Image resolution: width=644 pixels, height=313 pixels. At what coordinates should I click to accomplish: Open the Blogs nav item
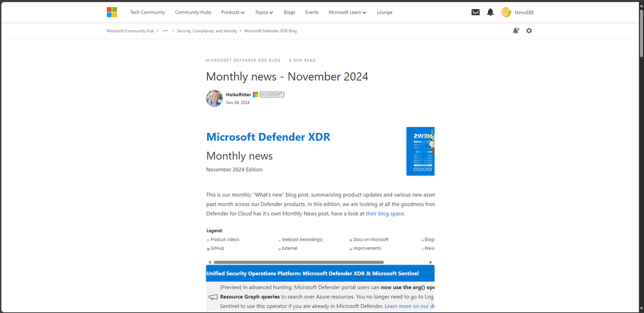pos(289,12)
